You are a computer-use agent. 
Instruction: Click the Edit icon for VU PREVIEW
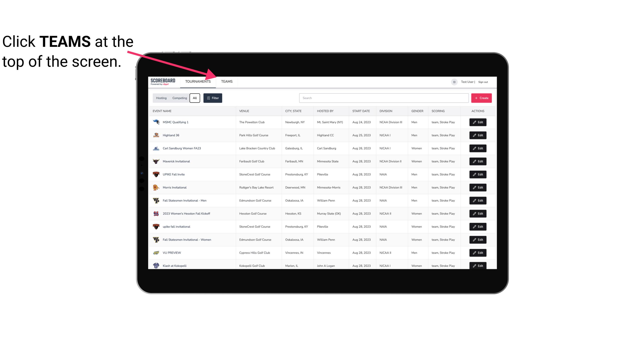(478, 252)
